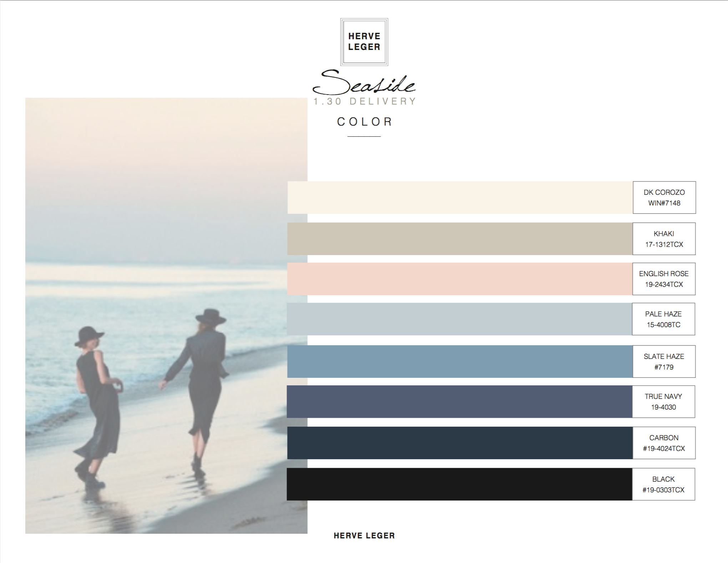This screenshot has width=728, height=563.
Task: Click the COLOR heading text
Action: (x=364, y=122)
